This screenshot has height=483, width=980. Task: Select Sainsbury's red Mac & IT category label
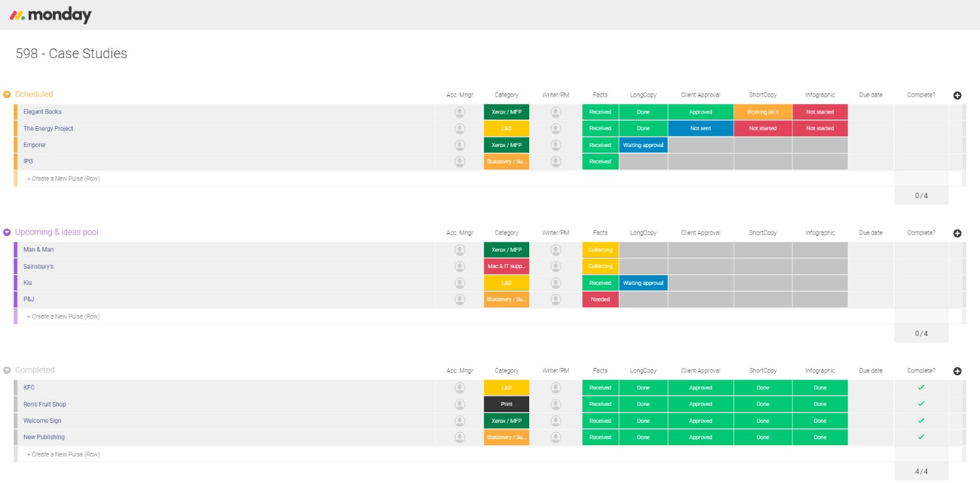click(x=506, y=267)
